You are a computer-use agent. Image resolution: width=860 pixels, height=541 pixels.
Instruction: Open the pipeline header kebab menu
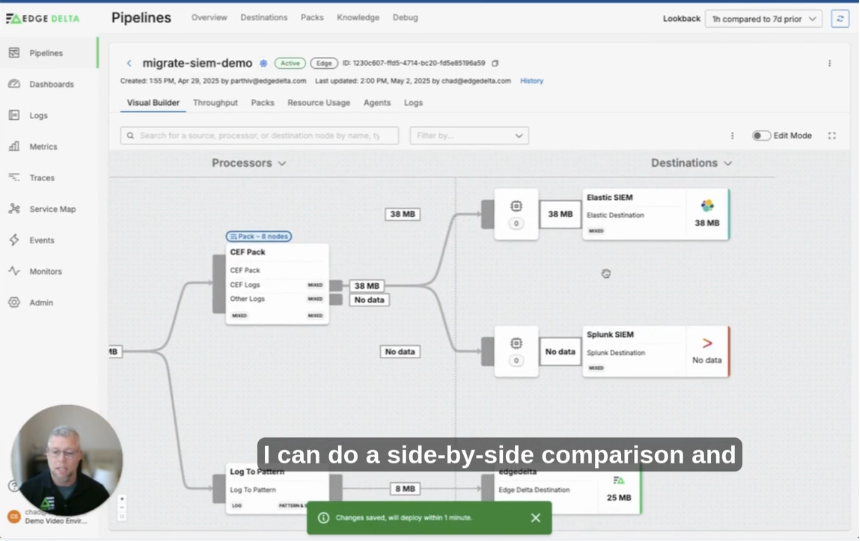coord(829,64)
